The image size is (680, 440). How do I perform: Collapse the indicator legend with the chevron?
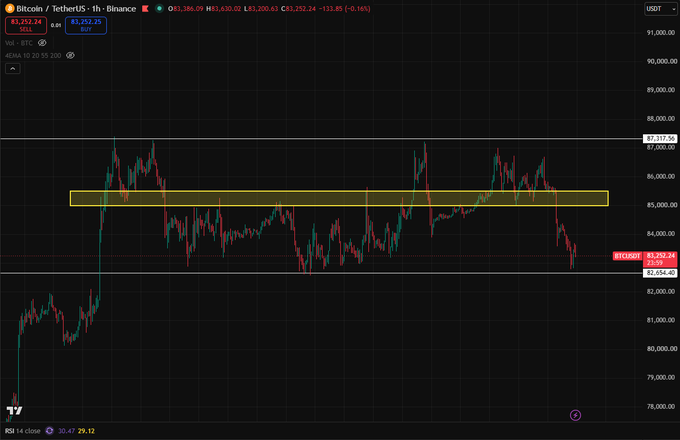pyautogui.click(x=13, y=68)
